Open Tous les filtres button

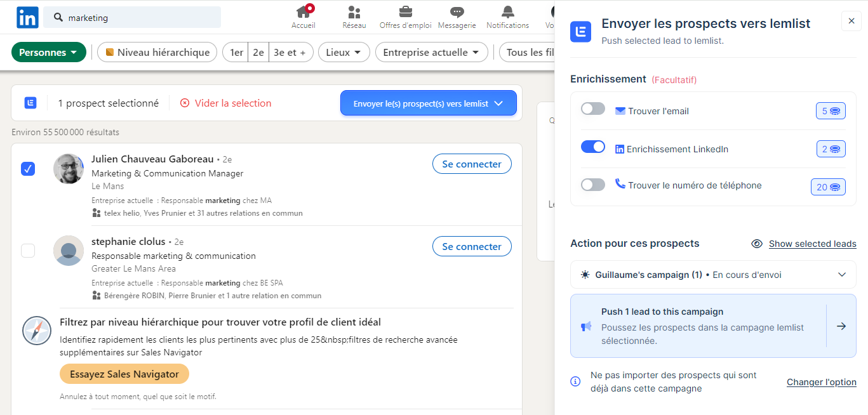(526, 53)
